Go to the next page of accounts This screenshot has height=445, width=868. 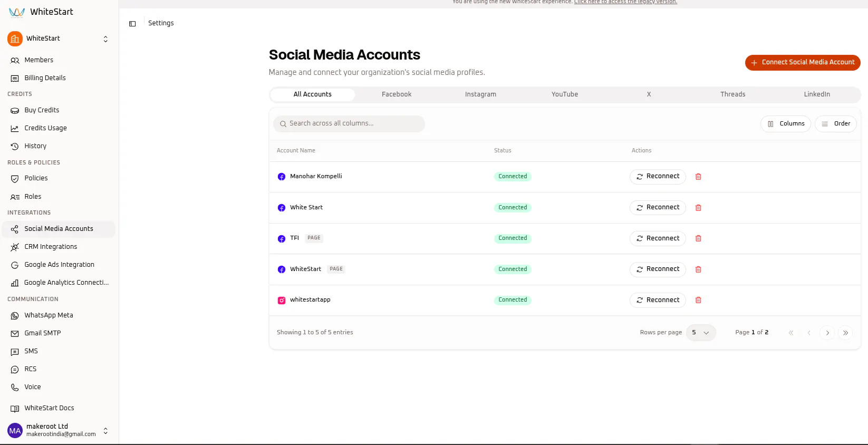(827, 333)
